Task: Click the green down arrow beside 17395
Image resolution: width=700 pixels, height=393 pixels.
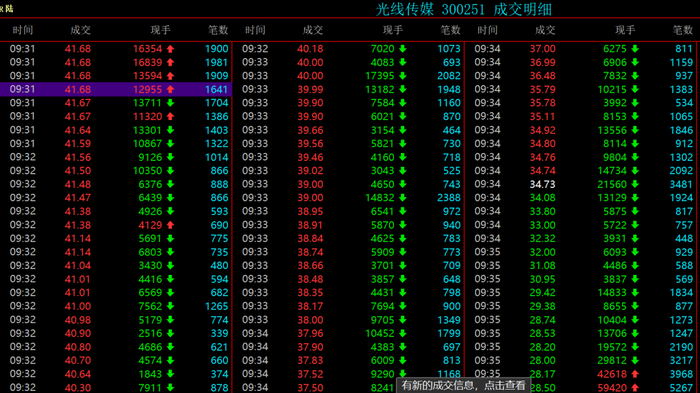Action: click(403, 76)
